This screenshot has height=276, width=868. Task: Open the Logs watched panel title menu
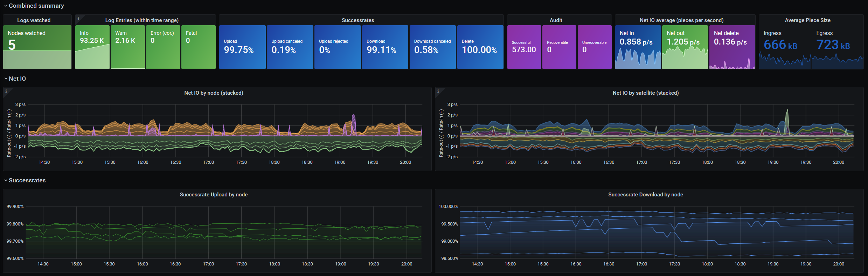click(34, 20)
